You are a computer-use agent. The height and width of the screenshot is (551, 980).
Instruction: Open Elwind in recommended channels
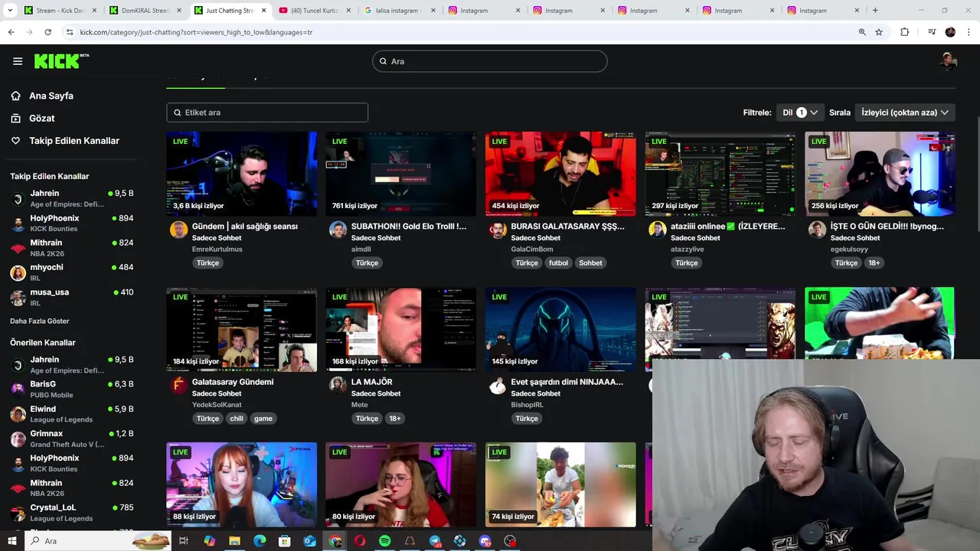click(72, 414)
